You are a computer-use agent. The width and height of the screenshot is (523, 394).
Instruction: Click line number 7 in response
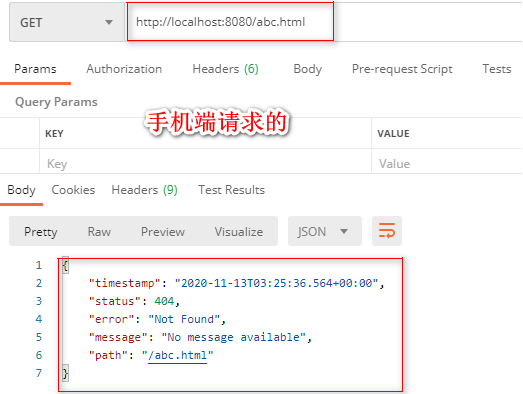(39, 373)
